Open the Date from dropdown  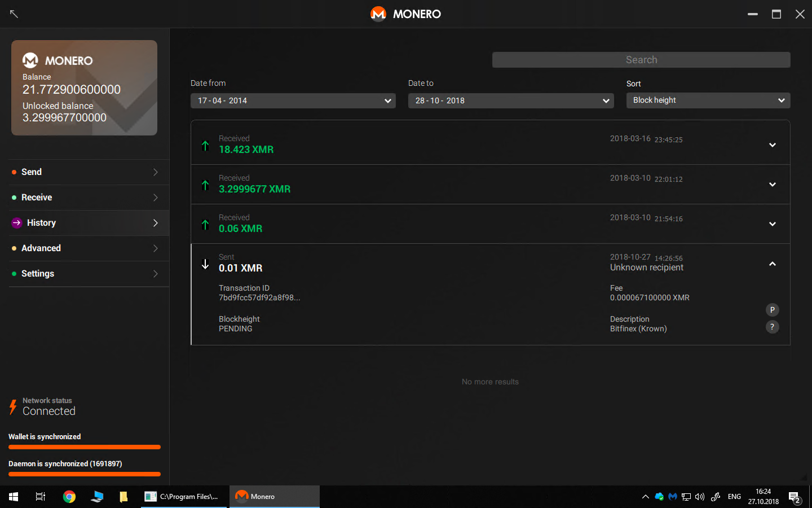tap(293, 100)
